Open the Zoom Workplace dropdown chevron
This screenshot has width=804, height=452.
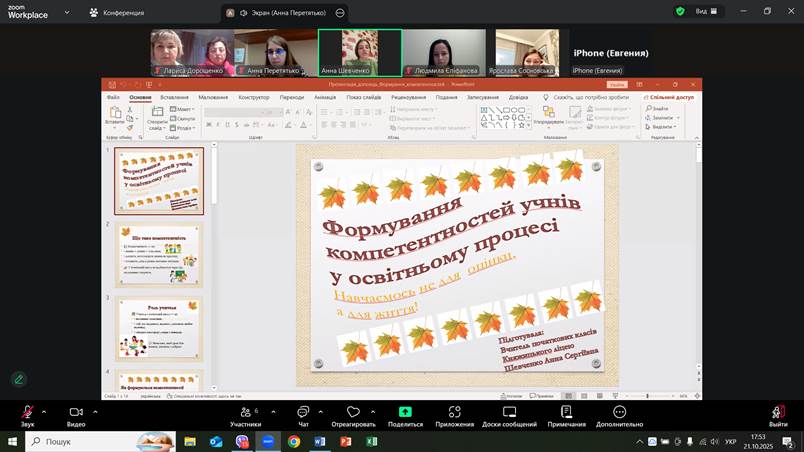(67, 12)
